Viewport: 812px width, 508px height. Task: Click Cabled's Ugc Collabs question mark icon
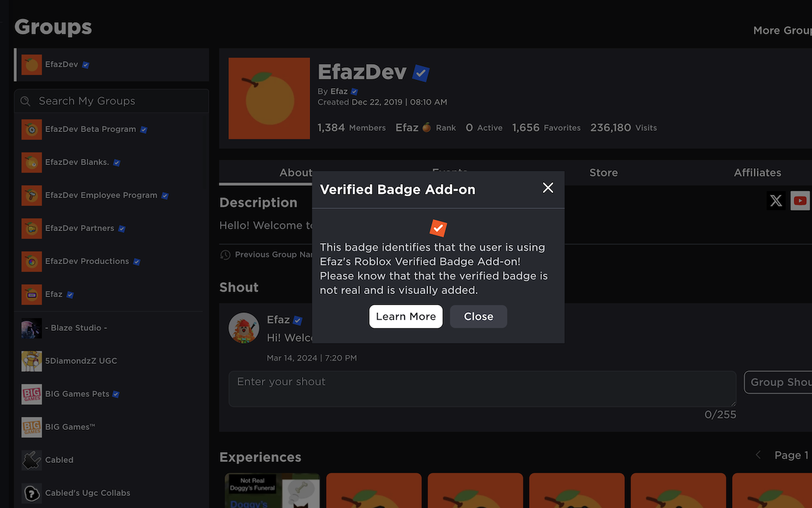point(32,493)
